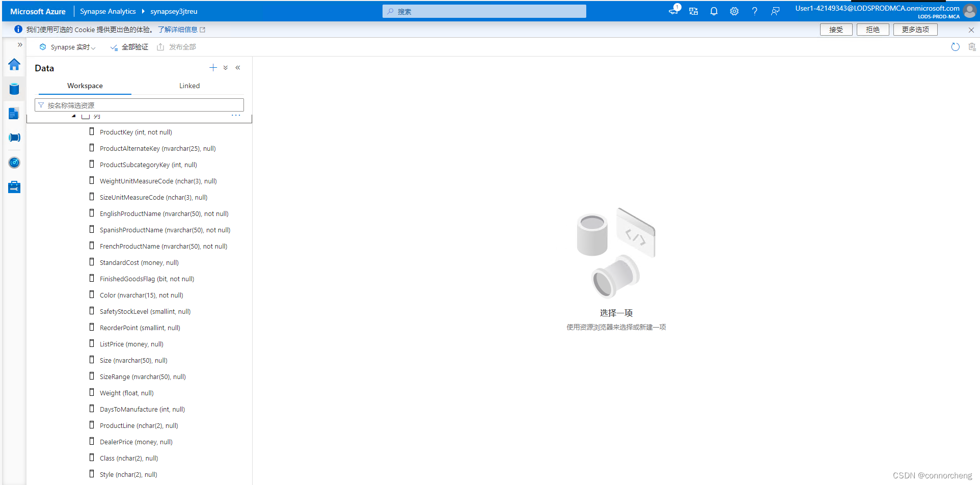Open the Develop hub icon
The height and width of the screenshot is (485, 980).
tap(14, 113)
